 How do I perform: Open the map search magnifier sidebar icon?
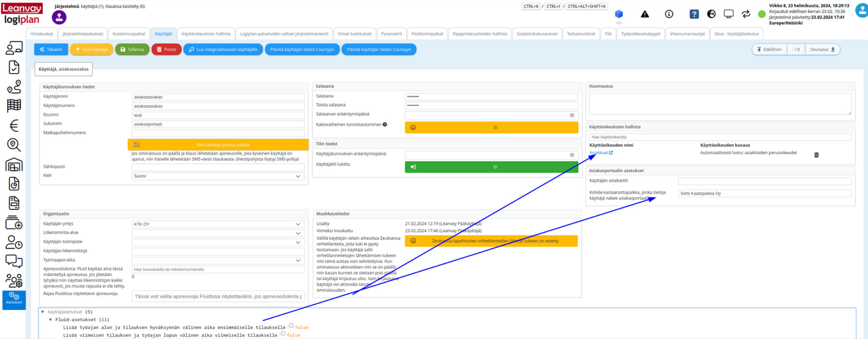click(x=14, y=145)
